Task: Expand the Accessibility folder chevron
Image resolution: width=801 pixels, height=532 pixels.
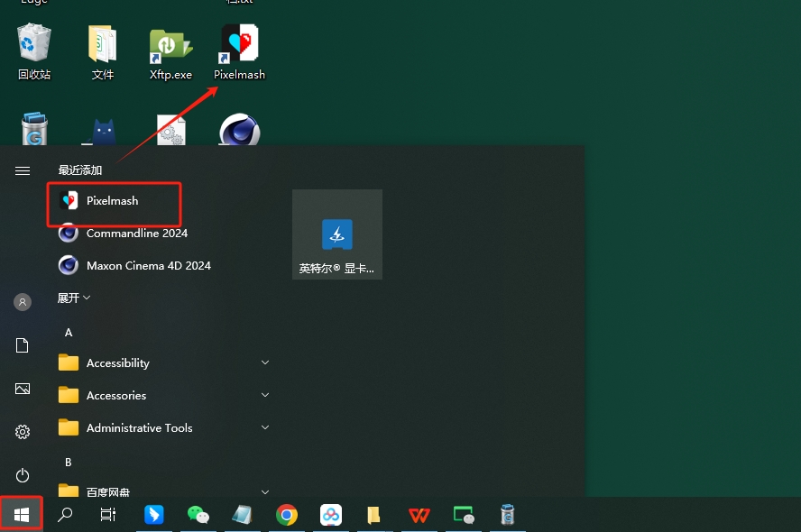Action: (265, 362)
